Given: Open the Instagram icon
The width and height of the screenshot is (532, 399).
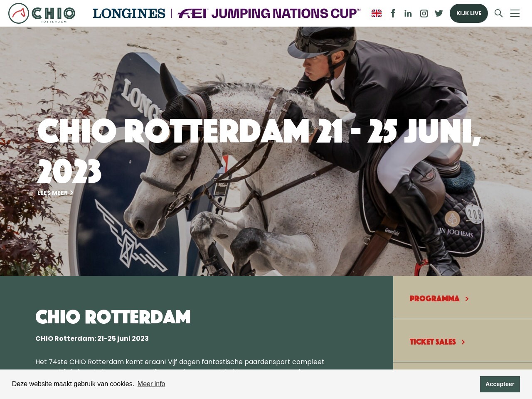Looking at the screenshot, I should 424,13.
